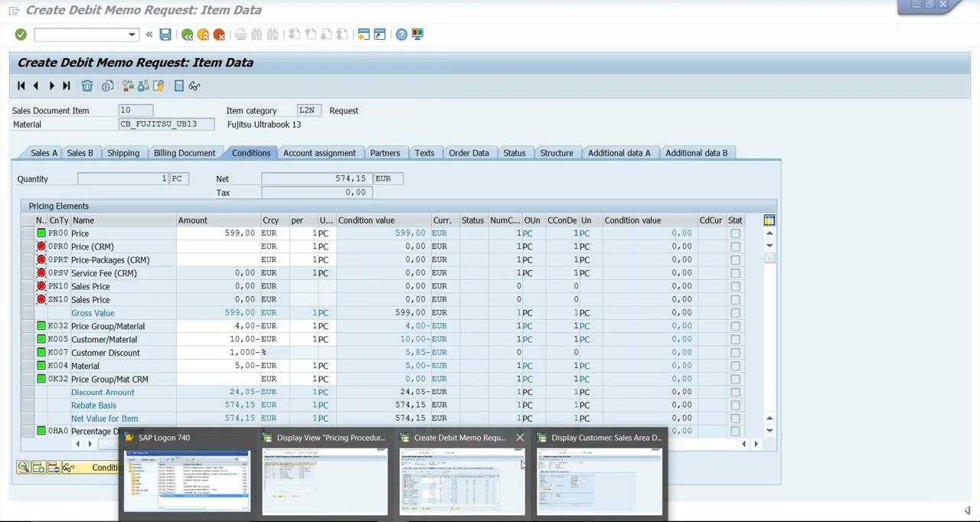The width and height of the screenshot is (980, 522).
Task: Close the Create Debit Memo Request preview thumbnail
Action: tap(520, 438)
